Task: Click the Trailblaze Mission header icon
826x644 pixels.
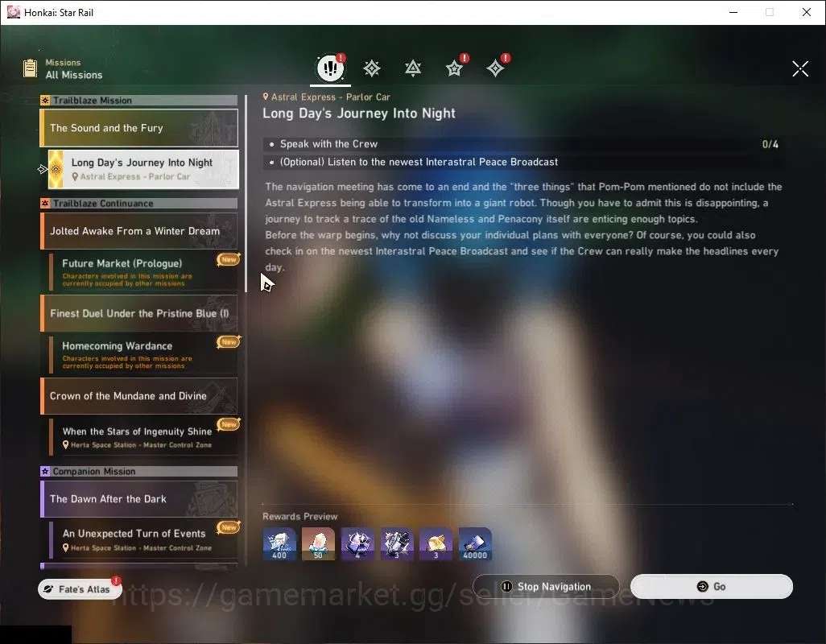Action: pos(45,101)
